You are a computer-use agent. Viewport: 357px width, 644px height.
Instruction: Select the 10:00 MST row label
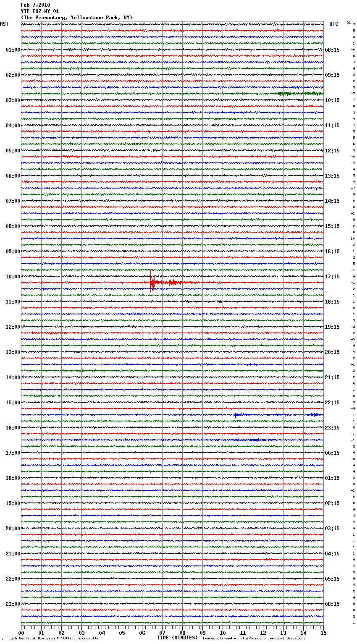pos(13,277)
